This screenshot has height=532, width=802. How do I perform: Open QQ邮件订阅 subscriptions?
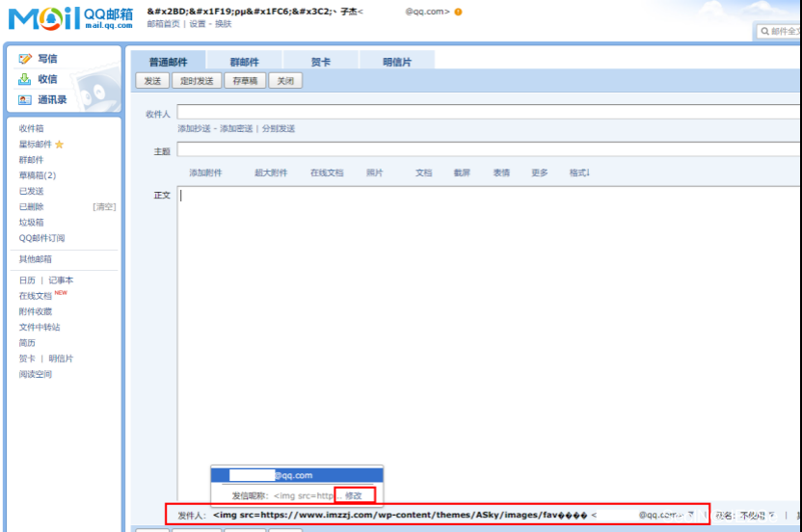point(42,238)
